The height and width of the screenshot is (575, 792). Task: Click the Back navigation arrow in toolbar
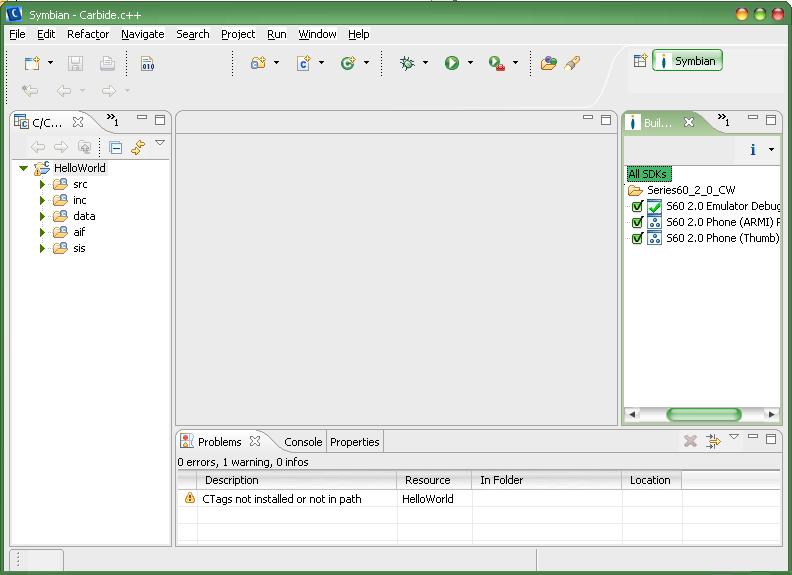pyautogui.click(x=64, y=90)
